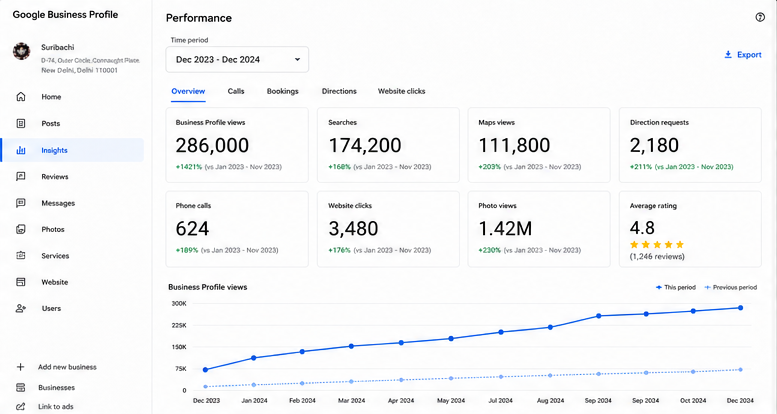Switch to the Calls tab
Screen dimensions: 777x414
(x=236, y=91)
